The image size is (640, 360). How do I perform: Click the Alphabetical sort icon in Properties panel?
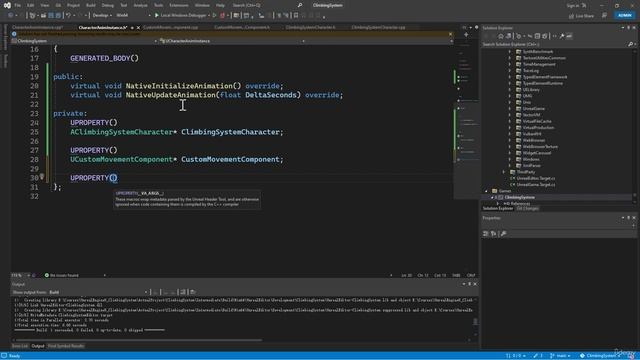493,233
